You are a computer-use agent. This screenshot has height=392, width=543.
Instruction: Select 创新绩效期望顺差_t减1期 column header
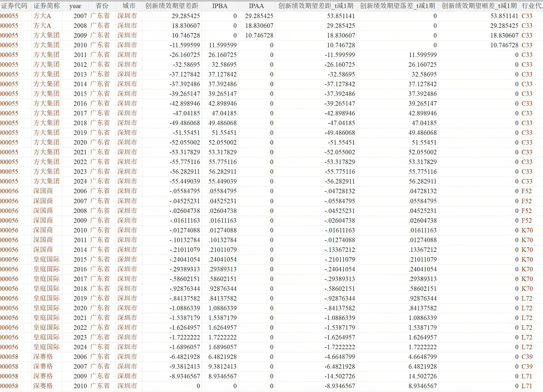479,6
